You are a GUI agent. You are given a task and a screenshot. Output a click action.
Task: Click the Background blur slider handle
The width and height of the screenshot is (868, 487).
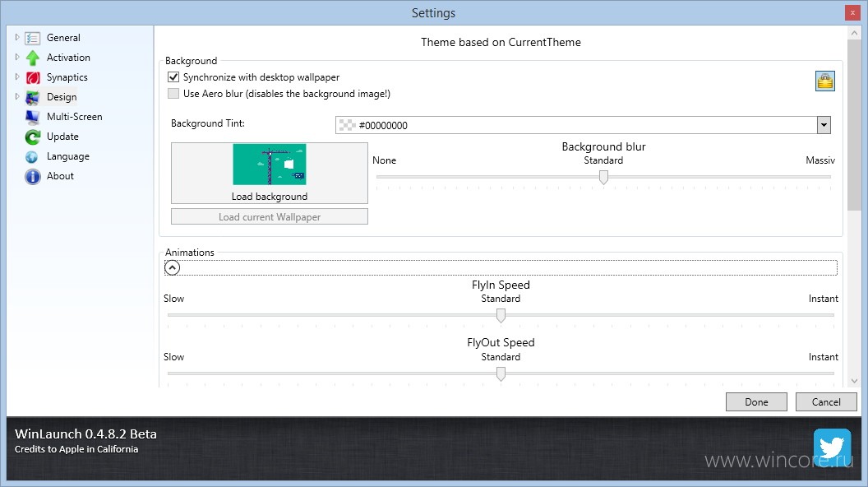pyautogui.click(x=603, y=178)
